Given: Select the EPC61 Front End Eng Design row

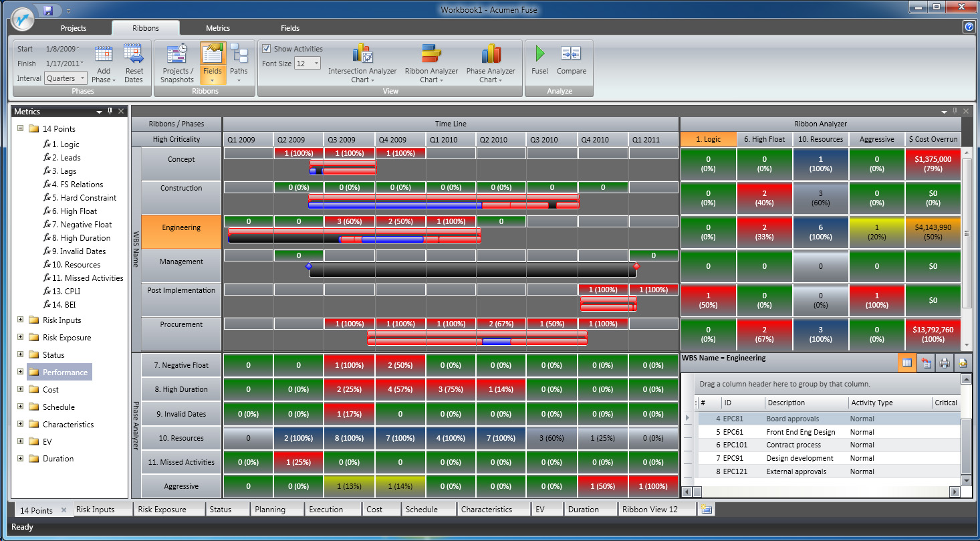Looking at the screenshot, I should pyautogui.click(x=829, y=432).
